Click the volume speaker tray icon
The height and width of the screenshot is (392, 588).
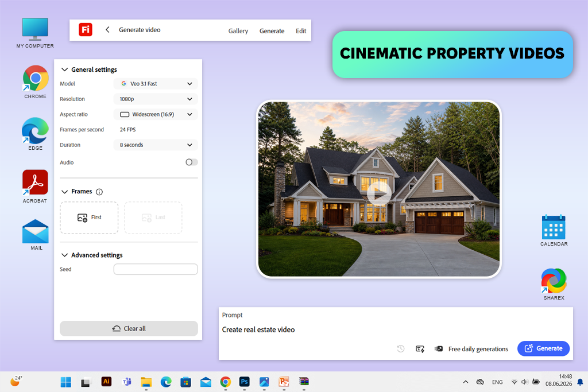pyautogui.click(x=525, y=382)
